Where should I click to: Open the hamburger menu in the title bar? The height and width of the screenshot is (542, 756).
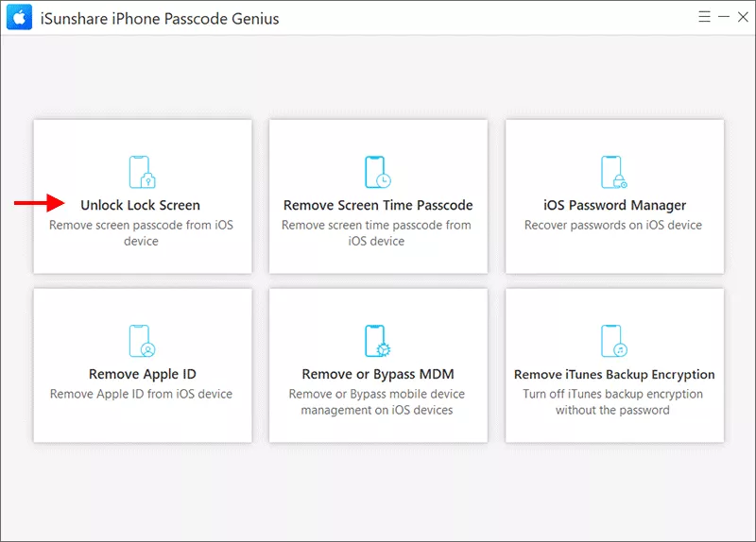click(x=704, y=17)
